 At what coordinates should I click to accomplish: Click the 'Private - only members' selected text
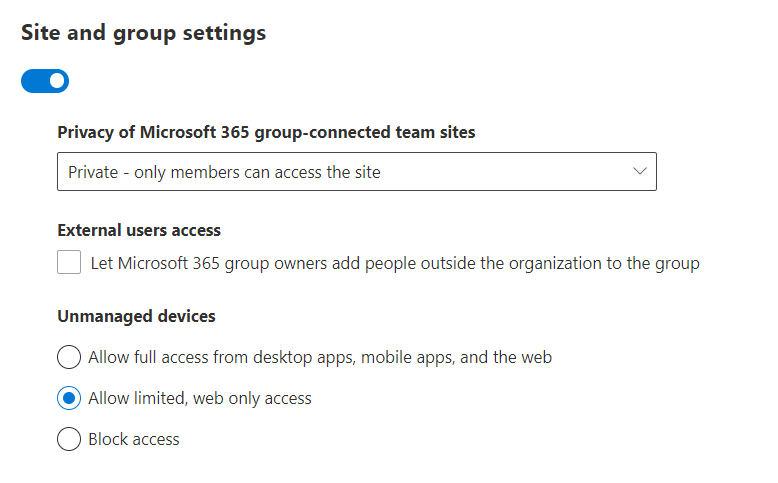coord(224,172)
